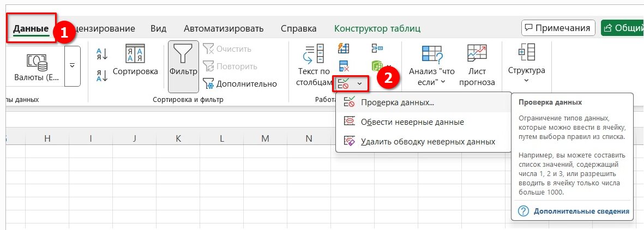644x230 pixels.
Task: Click the Remove Duplicates icon
Action: 344,66
